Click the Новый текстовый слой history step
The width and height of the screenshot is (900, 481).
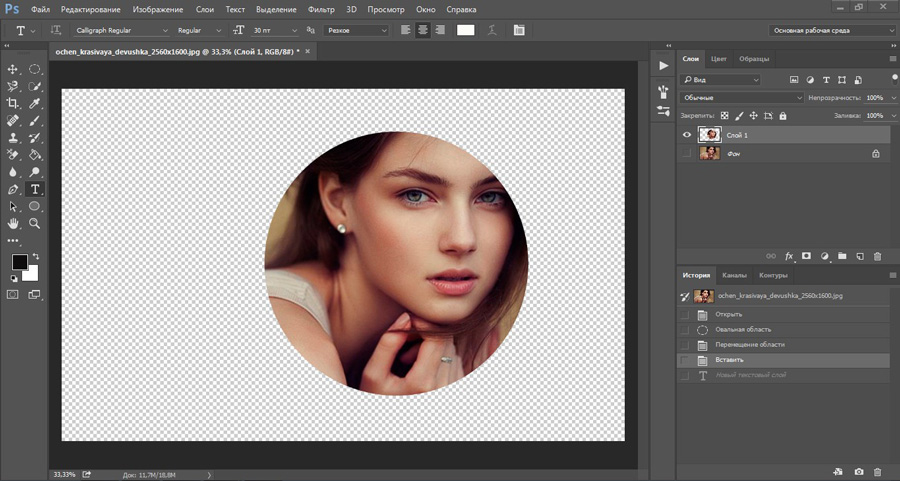(x=750, y=375)
